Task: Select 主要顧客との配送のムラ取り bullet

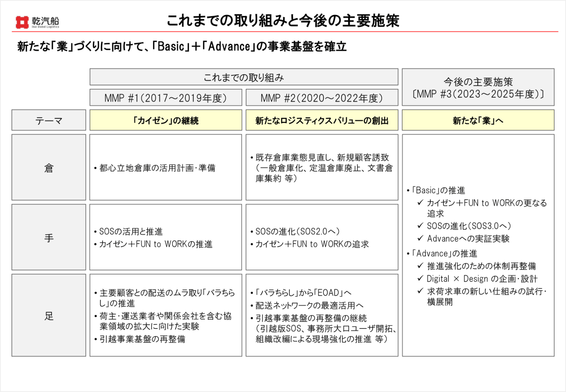Action: 165,298
